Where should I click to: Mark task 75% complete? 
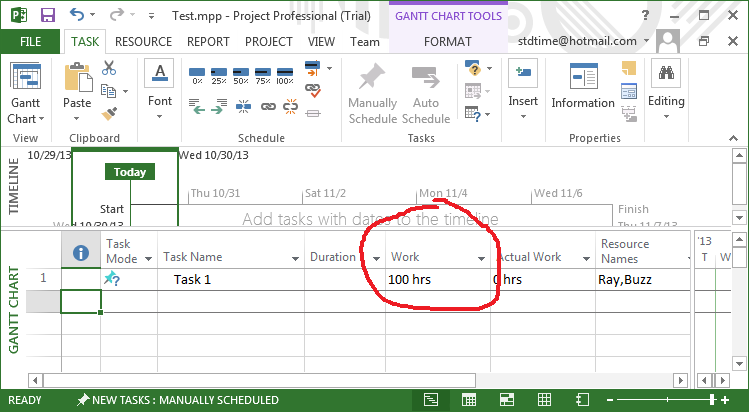(x=263, y=75)
